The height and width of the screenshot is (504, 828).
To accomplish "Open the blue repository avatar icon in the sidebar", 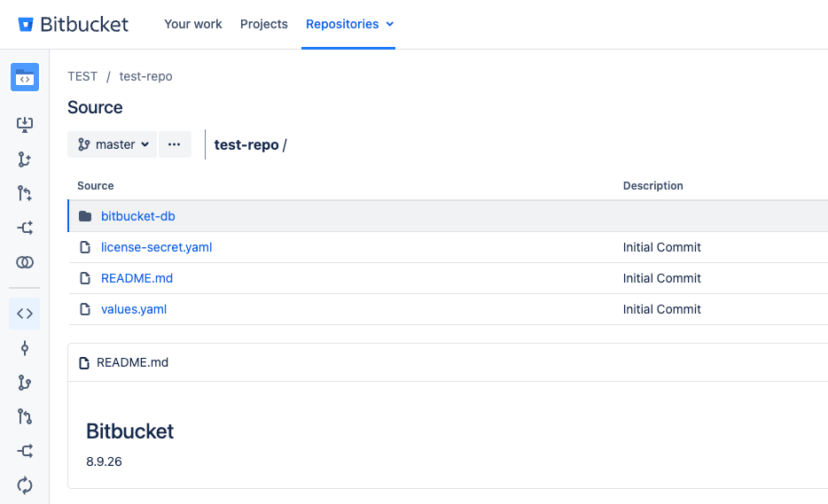I will click(x=25, y=77).
